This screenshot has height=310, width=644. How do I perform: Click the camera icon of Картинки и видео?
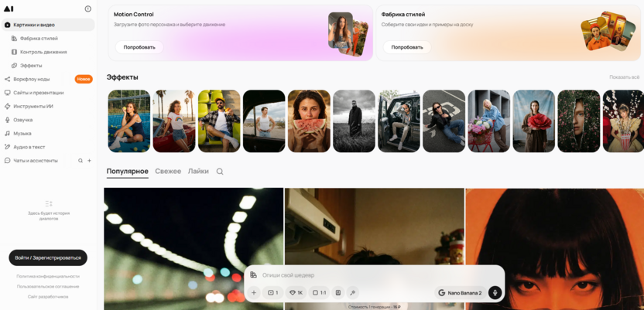click(x=8, y=25)
